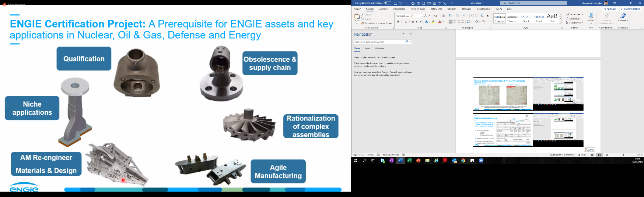Open the quick access toolbar customize dropdown

(452, 3)
